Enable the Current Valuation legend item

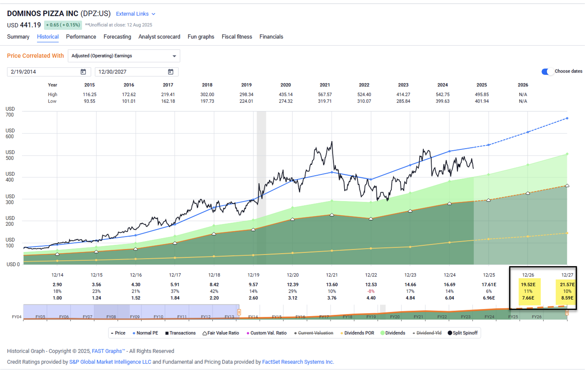point(314,333)
